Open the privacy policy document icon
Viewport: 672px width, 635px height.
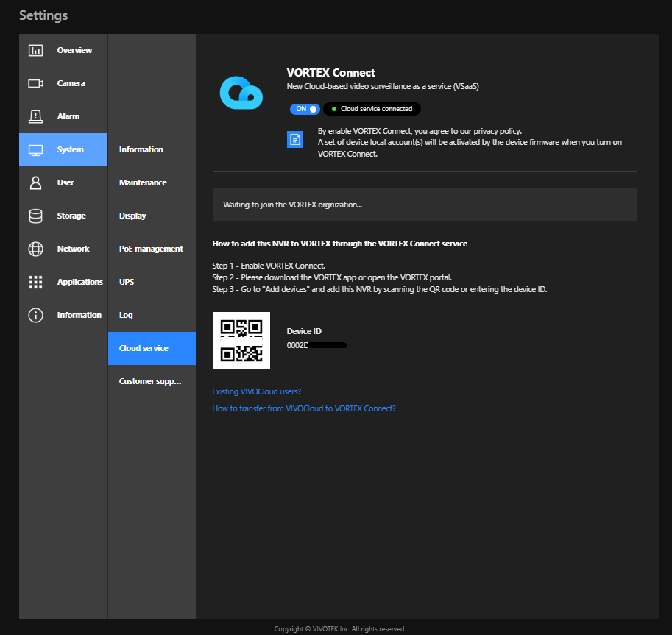(x=295, y=139)
